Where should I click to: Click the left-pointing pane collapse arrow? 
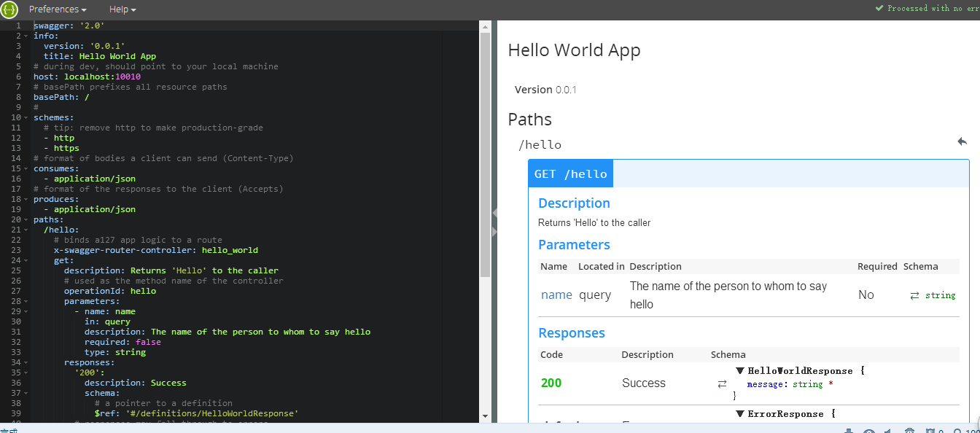[x=494, y=213]
